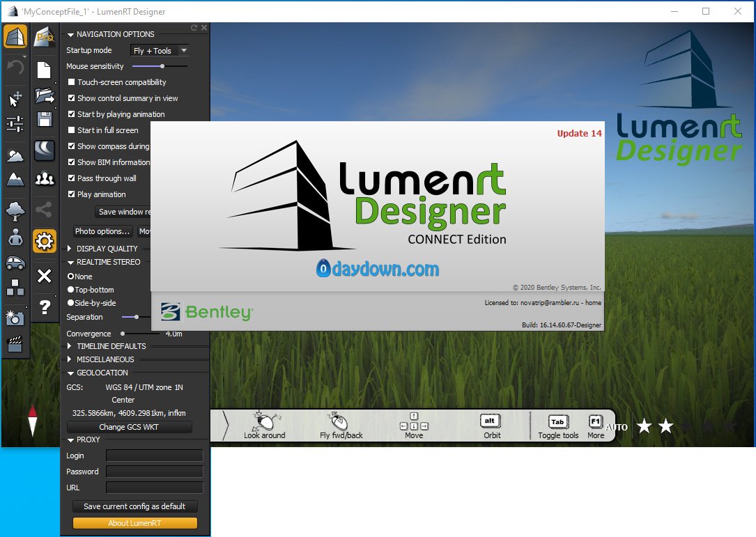Toggle the Show BIM information checkbox
Screen dimensions: 756x537
point(71,162)
